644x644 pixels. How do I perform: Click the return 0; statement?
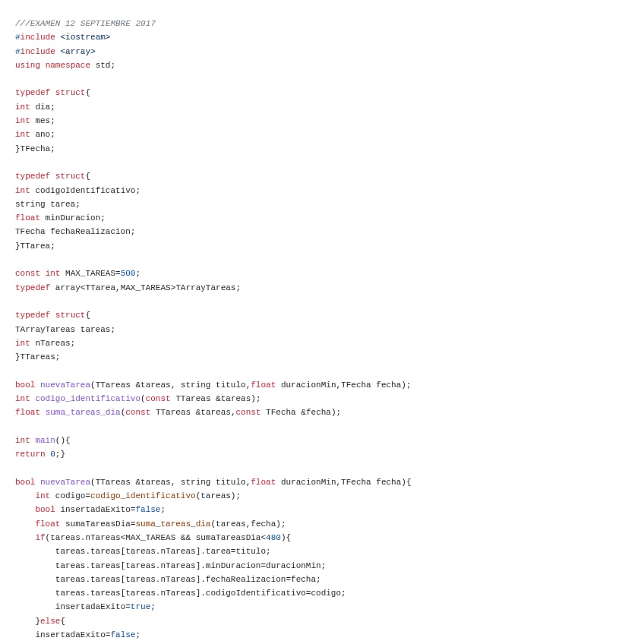40,454
